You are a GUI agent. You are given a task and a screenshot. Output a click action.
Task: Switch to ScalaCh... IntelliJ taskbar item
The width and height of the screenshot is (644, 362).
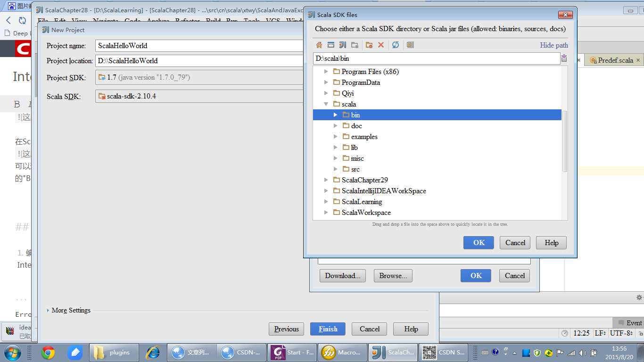393,352
